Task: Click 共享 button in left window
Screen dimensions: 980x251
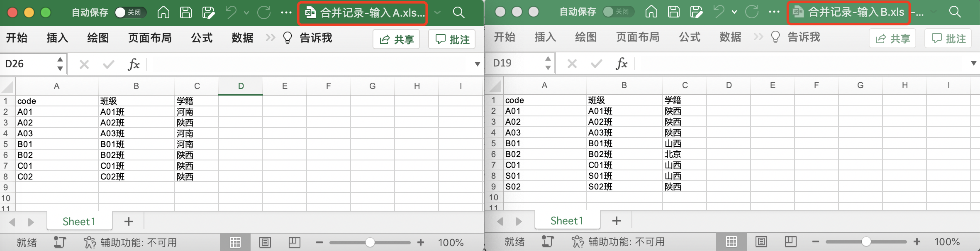Action: (x=397, y=39)
